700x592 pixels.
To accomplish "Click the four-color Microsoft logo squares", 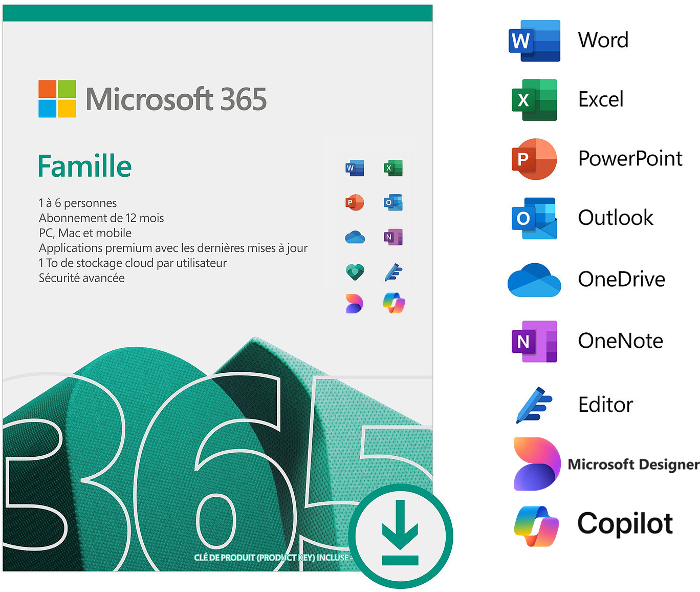I will point(57,99).
